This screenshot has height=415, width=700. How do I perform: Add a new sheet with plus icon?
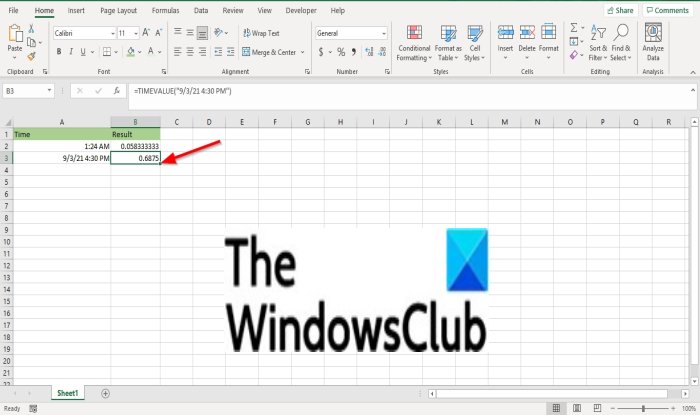click(x=105, y=394)
